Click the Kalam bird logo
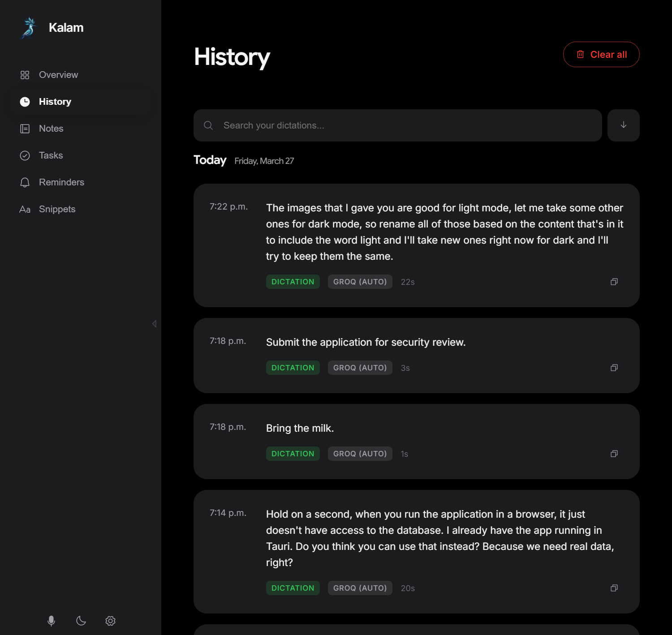Viewport: 672px width, 635px height. 29,28
